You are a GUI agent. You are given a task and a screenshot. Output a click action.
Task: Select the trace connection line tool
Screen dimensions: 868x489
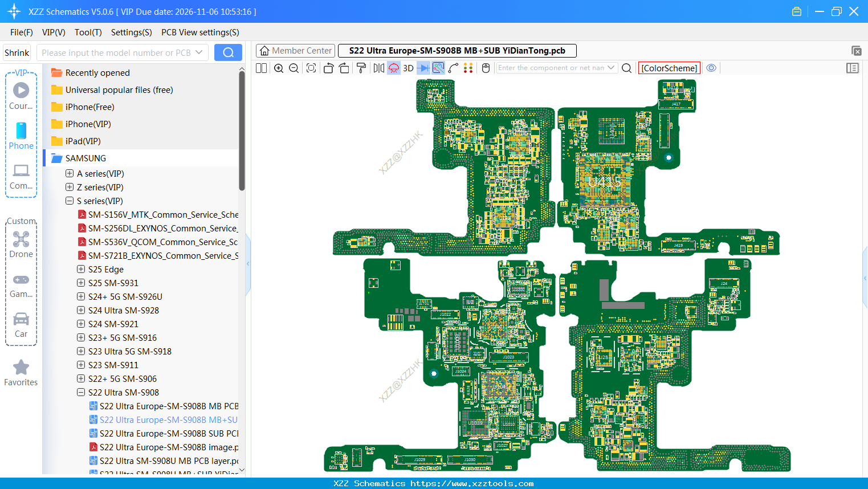[x=454, y=68]
